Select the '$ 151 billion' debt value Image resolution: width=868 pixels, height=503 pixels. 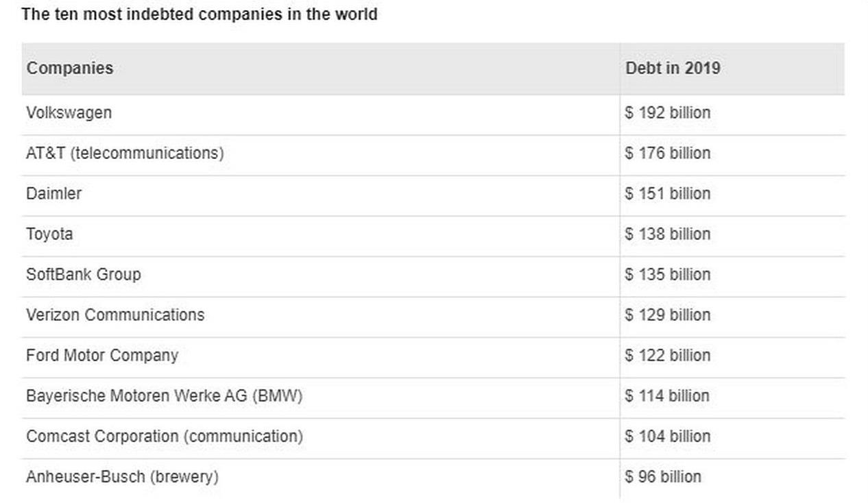[x=667, y=193]
